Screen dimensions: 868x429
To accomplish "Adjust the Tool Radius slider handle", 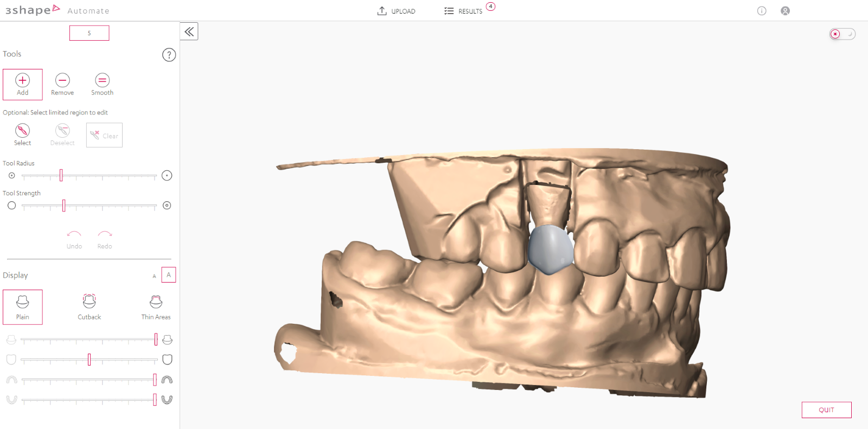I will [61, 175].
